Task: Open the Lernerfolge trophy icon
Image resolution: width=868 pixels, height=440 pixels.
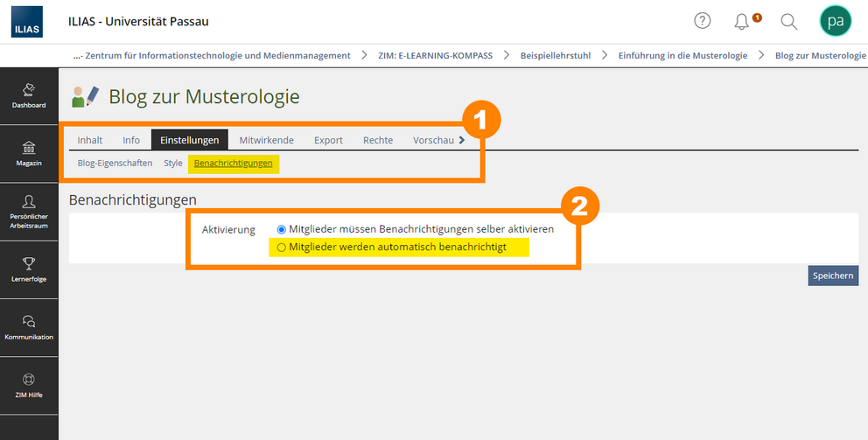Action: (29, 270)
